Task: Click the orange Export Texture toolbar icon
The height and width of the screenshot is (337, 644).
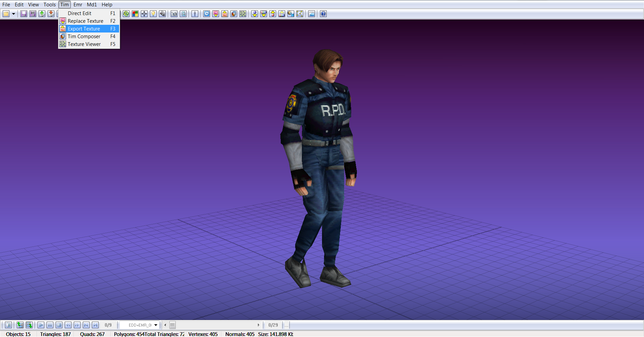Action: point(225,14)
